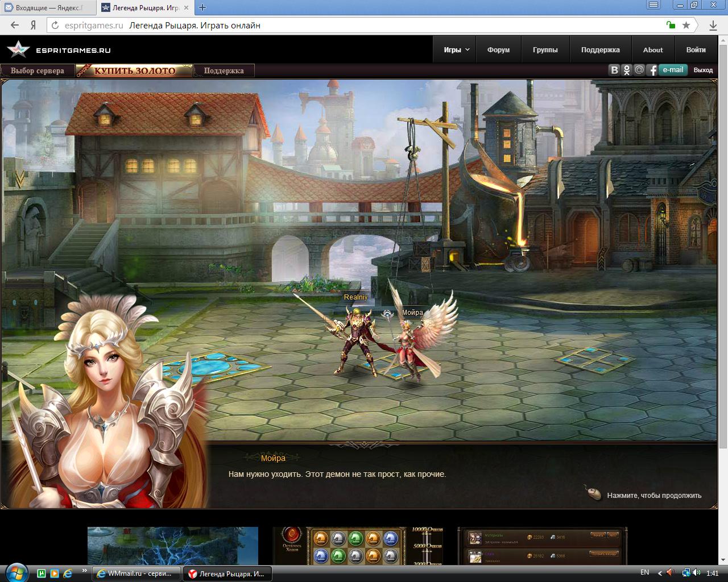The image size is (728, 582).
Task: Open a new browser tab with plus
Action: (x=202, y=7)
